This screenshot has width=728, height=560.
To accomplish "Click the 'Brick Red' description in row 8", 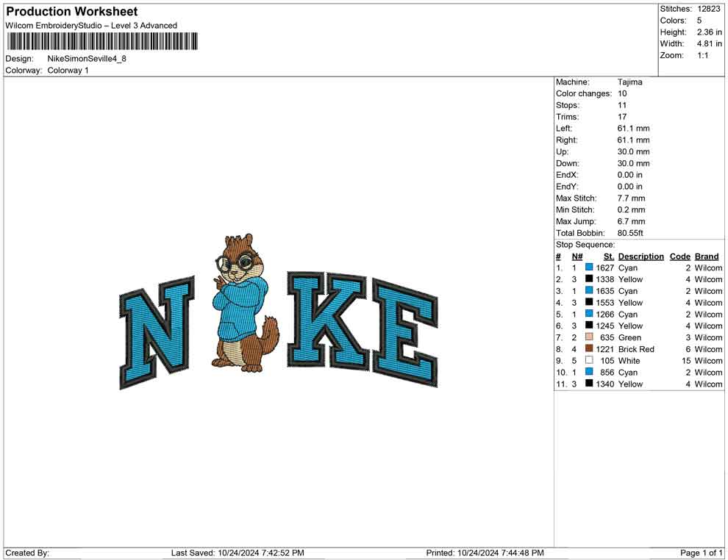I will [636, 349].
